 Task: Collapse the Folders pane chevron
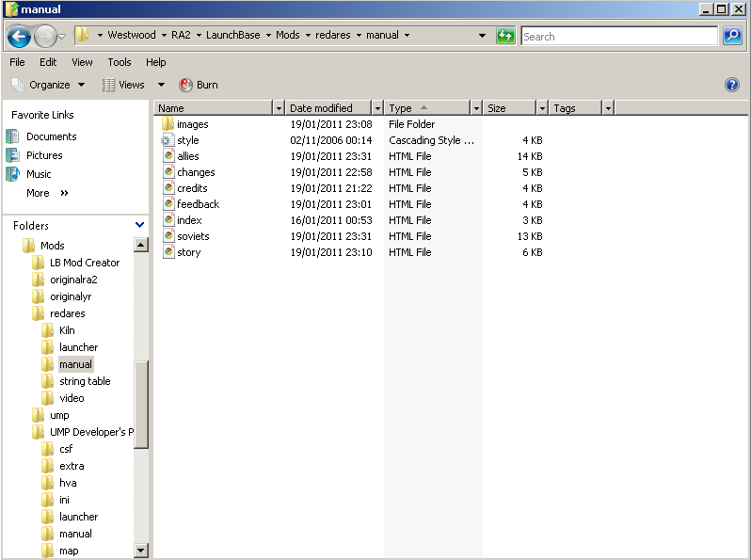140,225
